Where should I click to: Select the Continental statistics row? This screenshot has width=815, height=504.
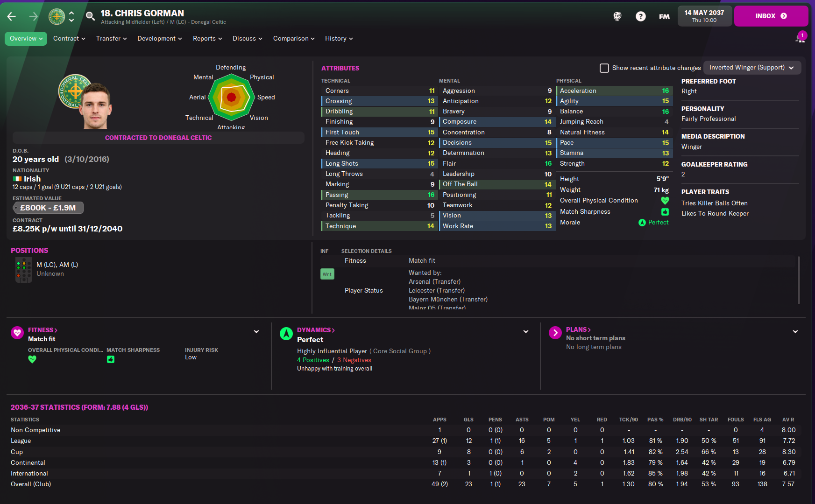[406, 462]
